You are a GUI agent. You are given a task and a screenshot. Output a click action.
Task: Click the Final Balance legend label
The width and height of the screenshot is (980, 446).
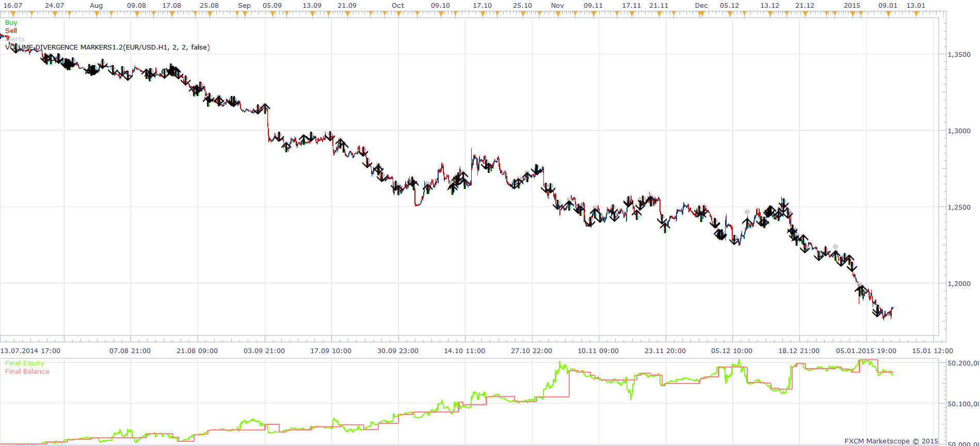click(27, 372)
